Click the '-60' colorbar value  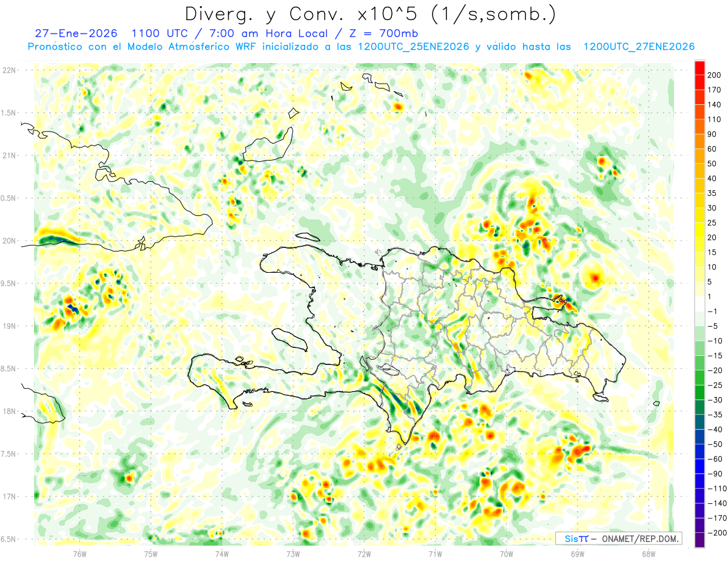click(716, 460)
